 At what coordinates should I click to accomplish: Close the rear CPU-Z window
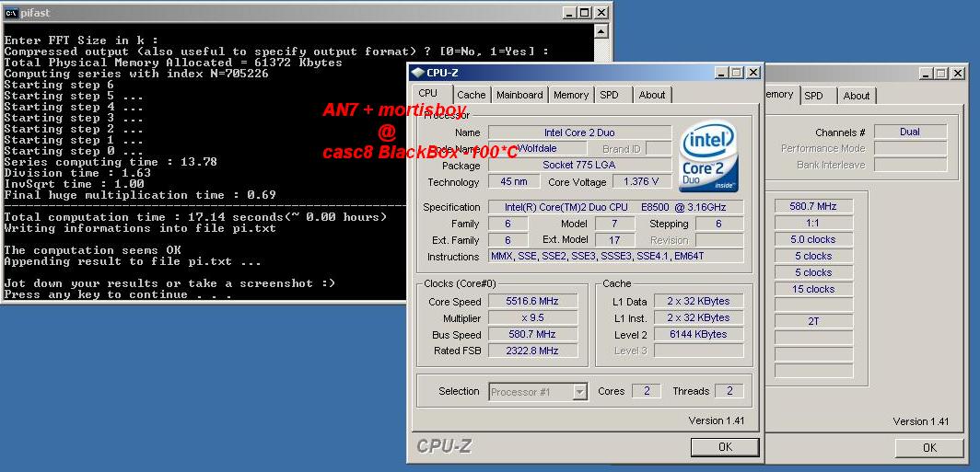(958, 73)
